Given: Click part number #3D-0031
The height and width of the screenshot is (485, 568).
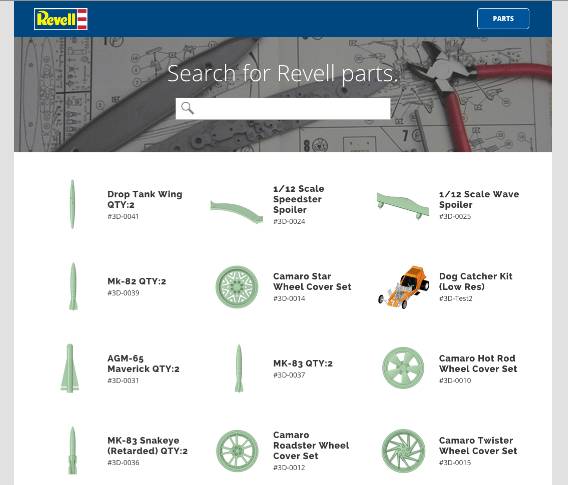Looking at the screenshot, I should point(123,380).
